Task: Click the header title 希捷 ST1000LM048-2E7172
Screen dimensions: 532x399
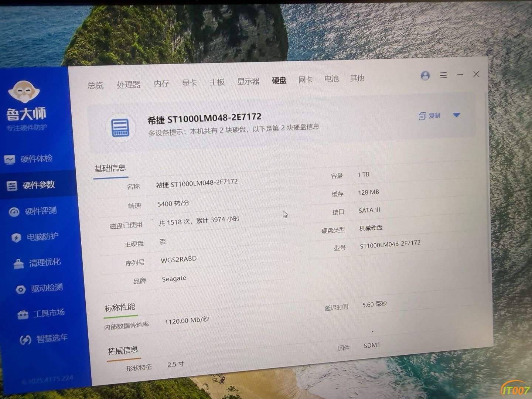Action: 204,118
